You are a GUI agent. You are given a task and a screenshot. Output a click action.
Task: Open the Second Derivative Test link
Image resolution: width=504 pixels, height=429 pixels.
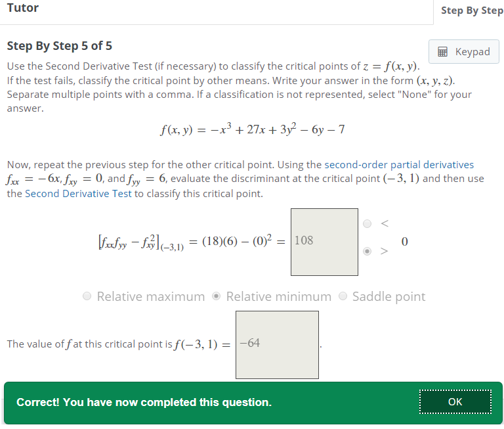tap(78, 194)
